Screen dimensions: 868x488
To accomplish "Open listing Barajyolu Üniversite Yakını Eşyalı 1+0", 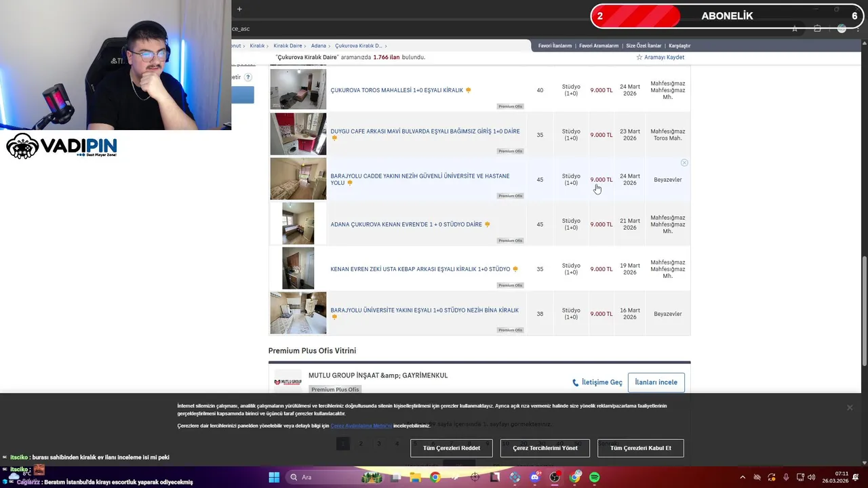I will [425, 310].
